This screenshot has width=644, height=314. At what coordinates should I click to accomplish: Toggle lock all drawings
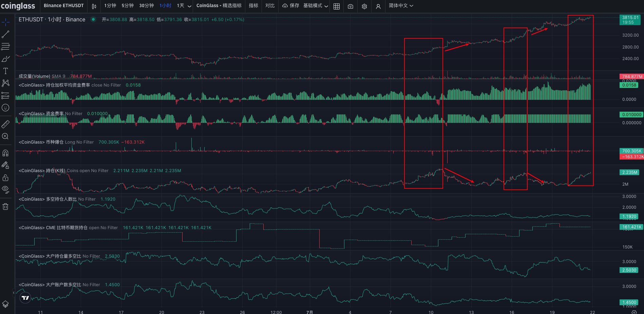click(5, 178)
